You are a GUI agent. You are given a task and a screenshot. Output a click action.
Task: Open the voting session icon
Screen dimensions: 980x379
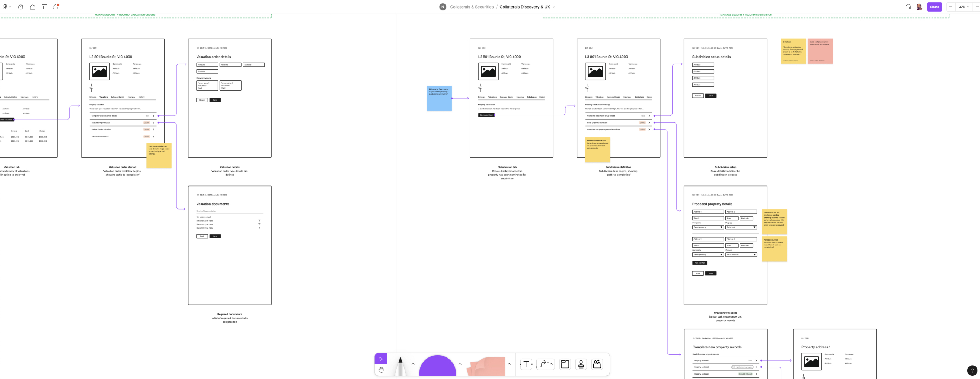[32, 7]
